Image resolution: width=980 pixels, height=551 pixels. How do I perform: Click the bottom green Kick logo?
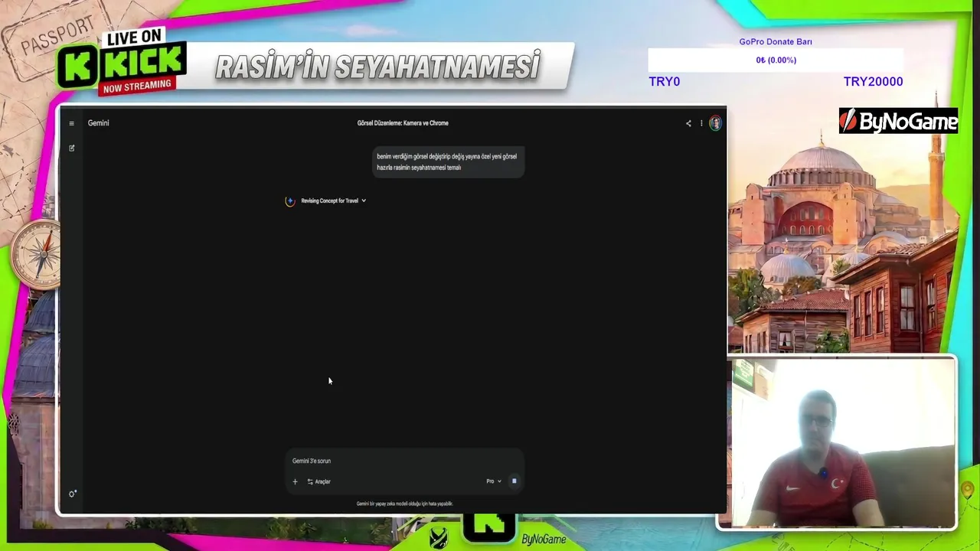(x=488, y=527)
